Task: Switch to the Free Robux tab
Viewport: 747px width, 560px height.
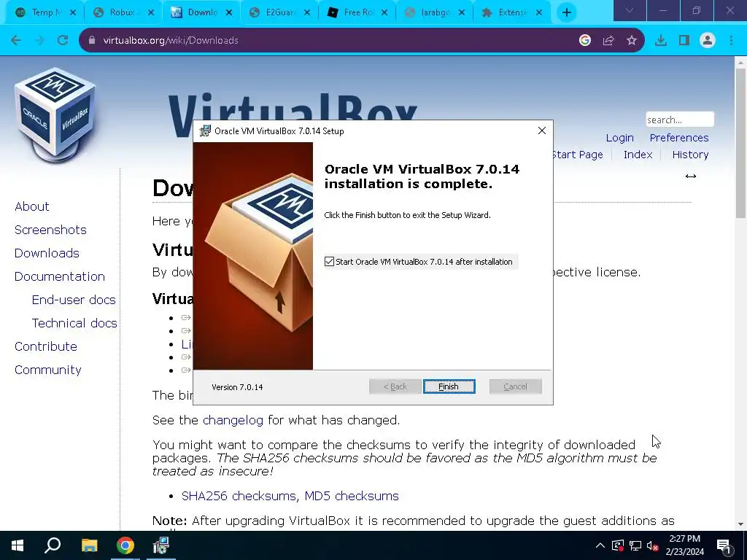Action: 352,12
